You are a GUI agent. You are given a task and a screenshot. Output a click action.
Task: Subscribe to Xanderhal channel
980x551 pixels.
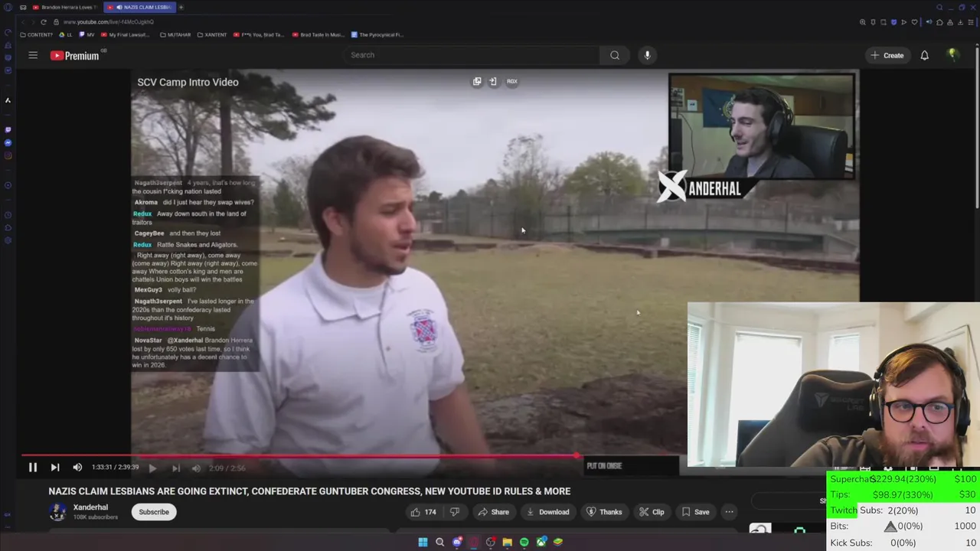(154, 512)
